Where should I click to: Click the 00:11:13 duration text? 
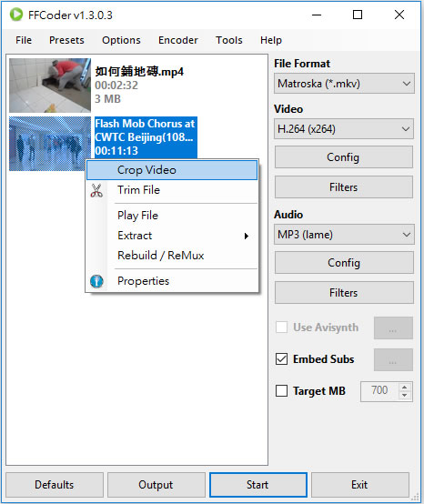116,151
